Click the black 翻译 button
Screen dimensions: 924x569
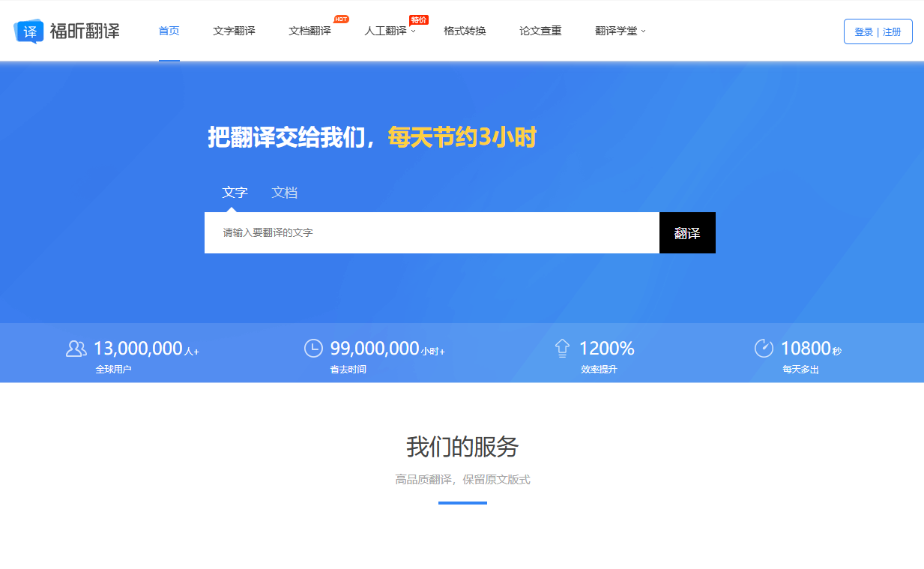(687, 232)
